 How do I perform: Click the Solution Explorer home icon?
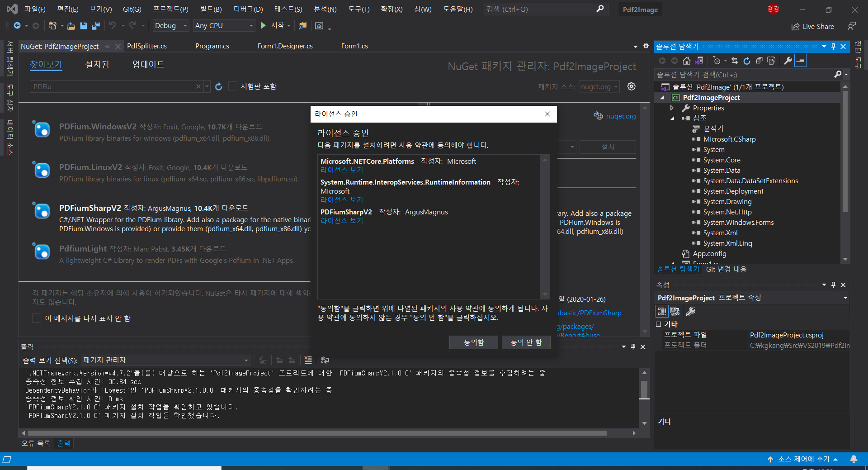[687, 61]
